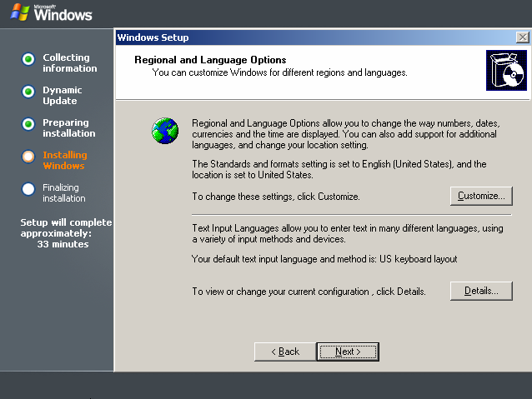532x399 pixels.
Task: Click the Microsoft Windows logo flag
Action: click(x=20, y=12)
